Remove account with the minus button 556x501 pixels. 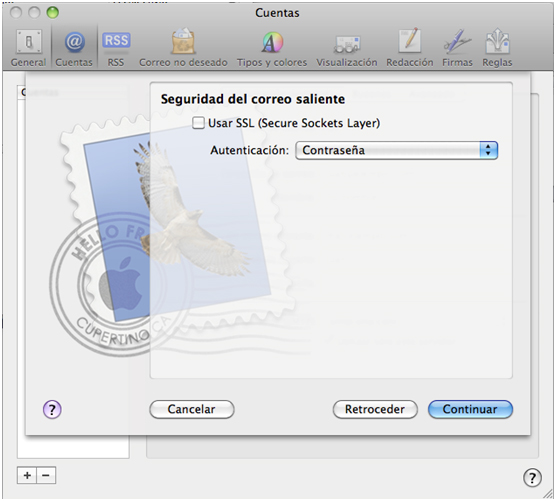coord(46,475)
